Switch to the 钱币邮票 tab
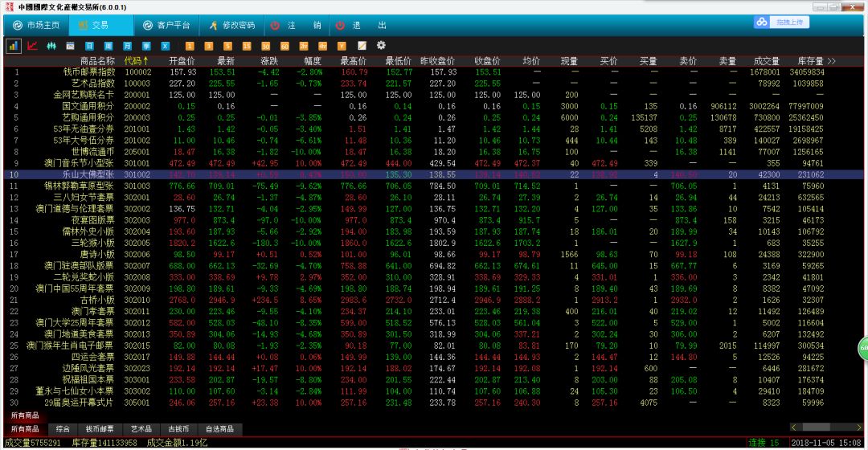The width and height of the screenshot is (868, 450). click(x=100, y=429)
